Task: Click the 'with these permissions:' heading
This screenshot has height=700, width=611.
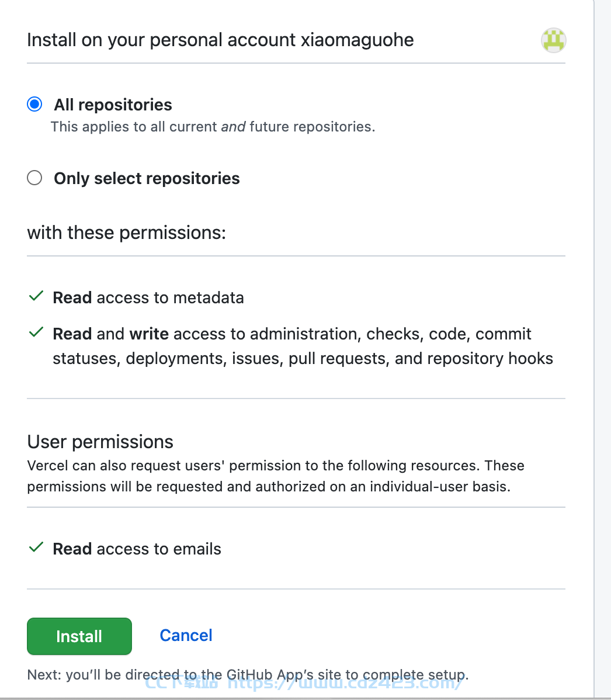Action: tap(126, 233)
